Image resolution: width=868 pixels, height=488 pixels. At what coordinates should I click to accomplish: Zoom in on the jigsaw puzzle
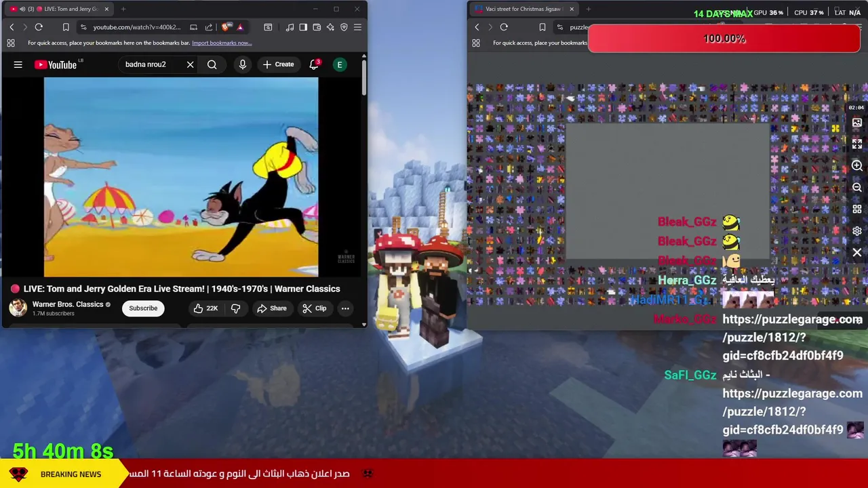pyautogui.click(x=857, y=165)
